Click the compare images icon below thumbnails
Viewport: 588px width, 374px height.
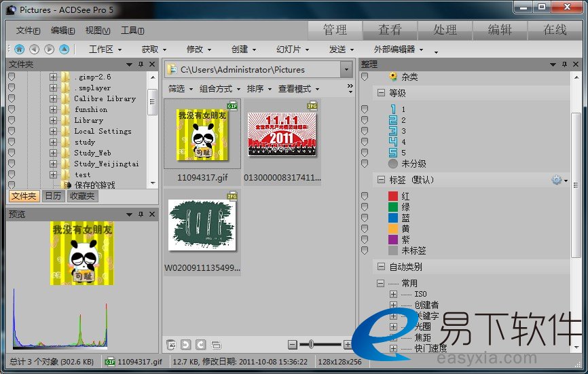click(215, 345)
